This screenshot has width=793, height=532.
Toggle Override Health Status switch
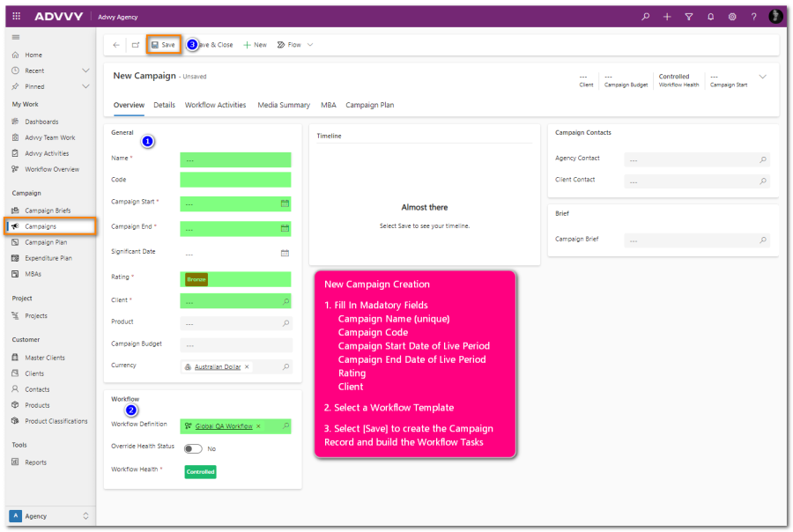(193, 448)
